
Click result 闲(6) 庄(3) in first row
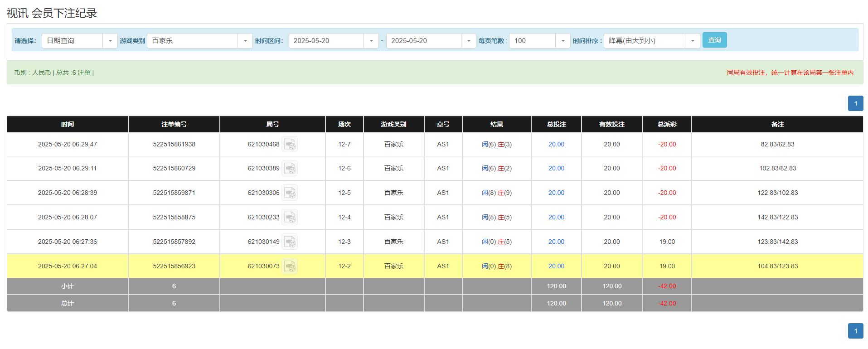(x=496, y=145)
